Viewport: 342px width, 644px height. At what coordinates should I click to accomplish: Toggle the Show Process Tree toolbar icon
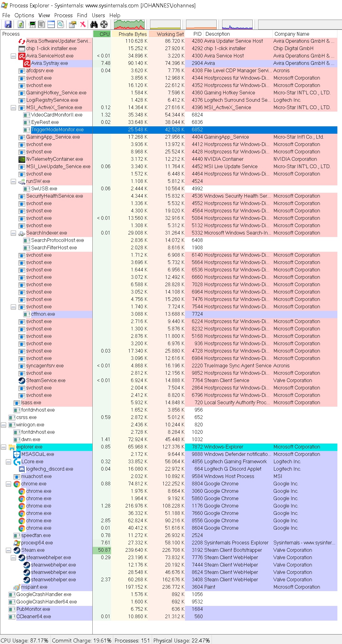(41, 24)
